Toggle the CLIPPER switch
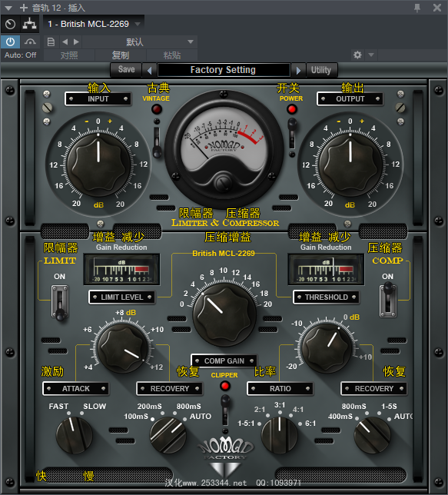 click(x=225, y=410)
